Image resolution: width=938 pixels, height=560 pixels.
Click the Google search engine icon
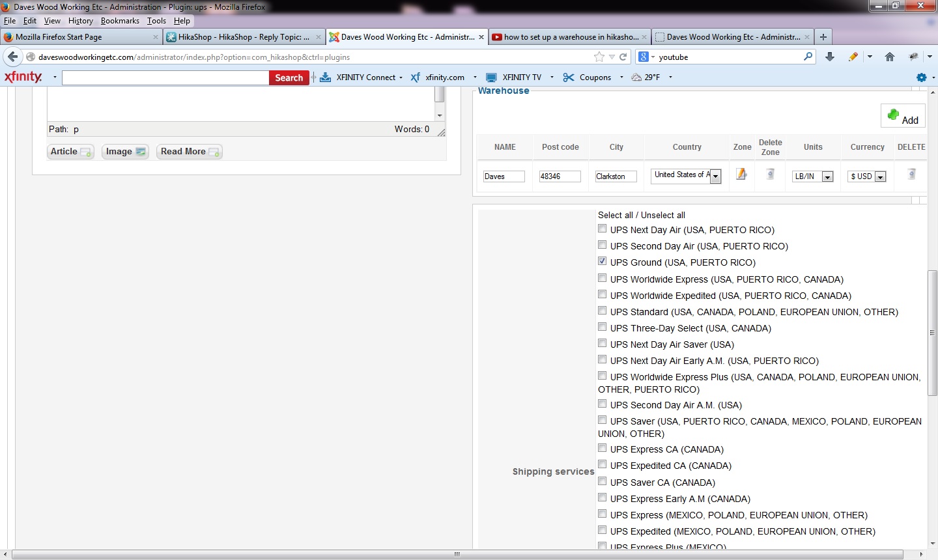[x=644, y=57]
